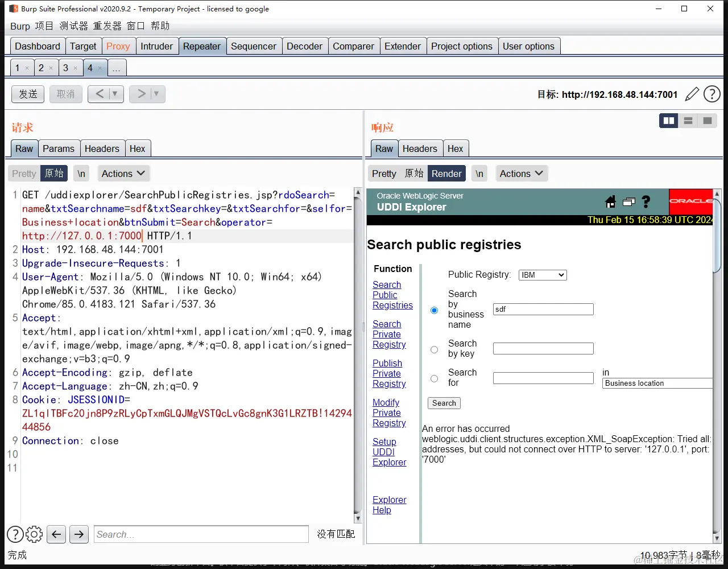The image size is (728, 569).
Task: Open response Headers tab
Action: 420,149
